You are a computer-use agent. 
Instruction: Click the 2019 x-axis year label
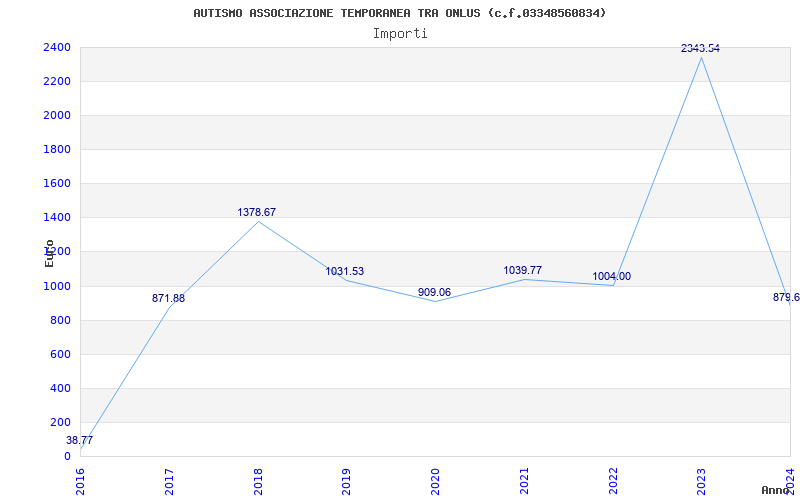pyautogui.click(x=347, y=481)
